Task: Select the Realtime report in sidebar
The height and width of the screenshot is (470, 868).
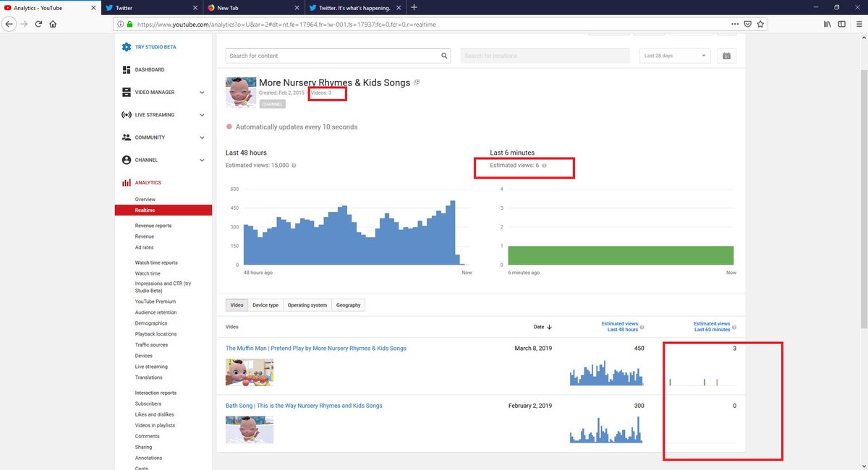Action: coord(163,210)
